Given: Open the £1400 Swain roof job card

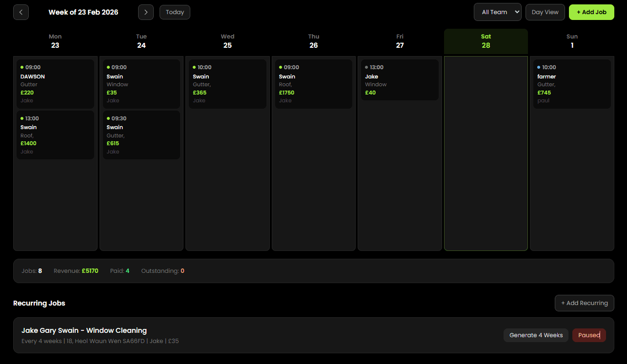Looking at the screenshot, I should point(55,134).
